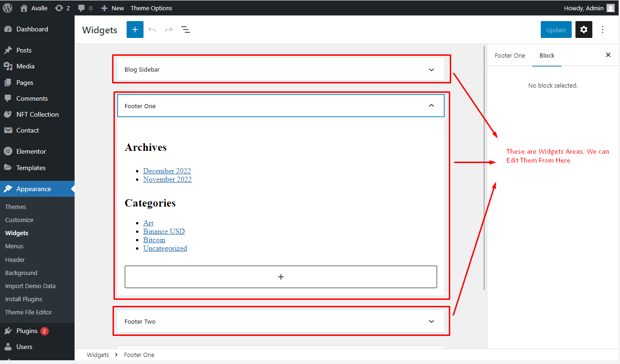Viewport: 620px width, 364px height.
Task: Go to Background submenu
Action: click(x=21, y=273)
